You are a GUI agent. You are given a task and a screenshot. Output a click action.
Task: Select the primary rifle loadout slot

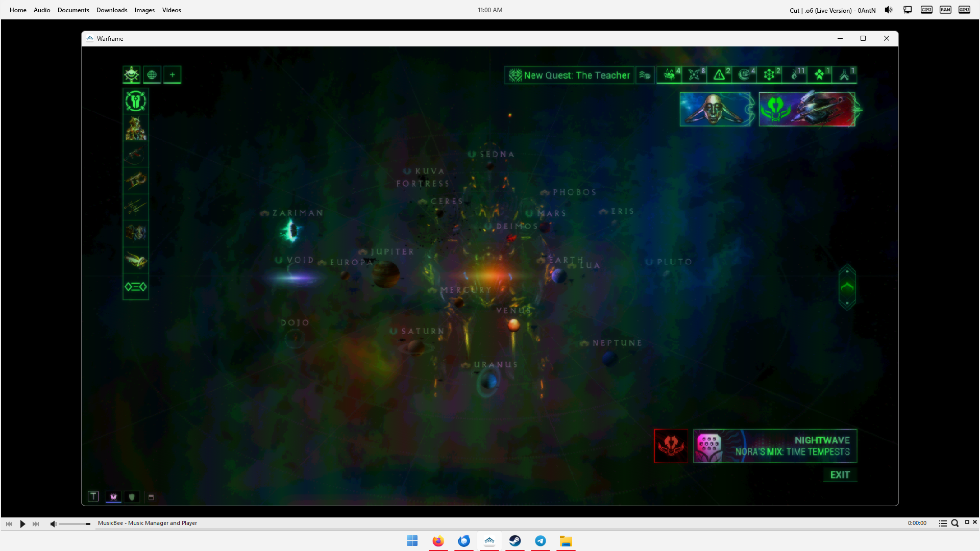136,155
